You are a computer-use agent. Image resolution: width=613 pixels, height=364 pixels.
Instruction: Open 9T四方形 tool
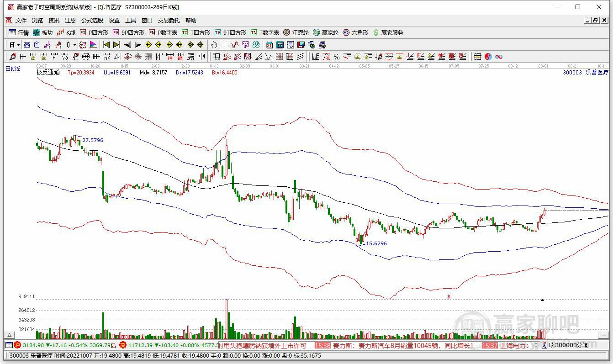point(230,32)
